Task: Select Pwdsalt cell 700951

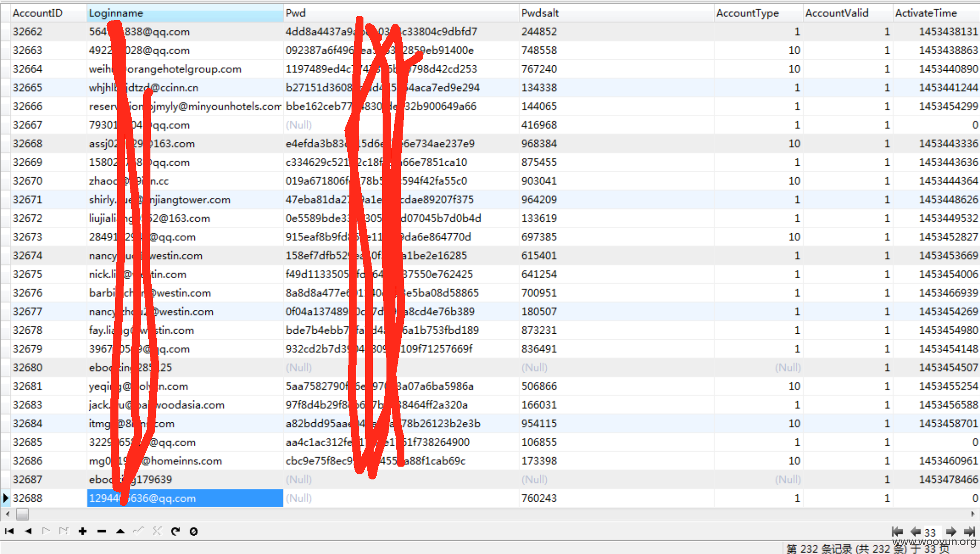Action: click(616, 293)
